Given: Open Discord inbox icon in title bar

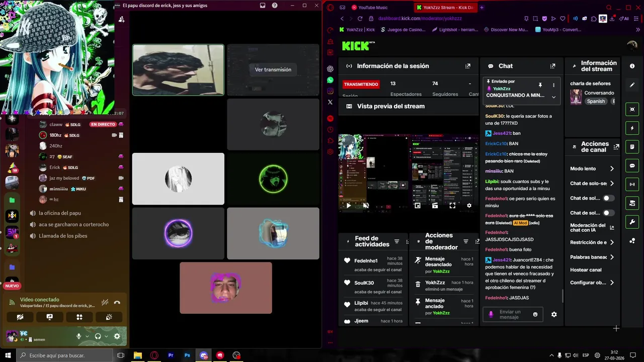Looking at the screenshot, I should coord(263,6).
